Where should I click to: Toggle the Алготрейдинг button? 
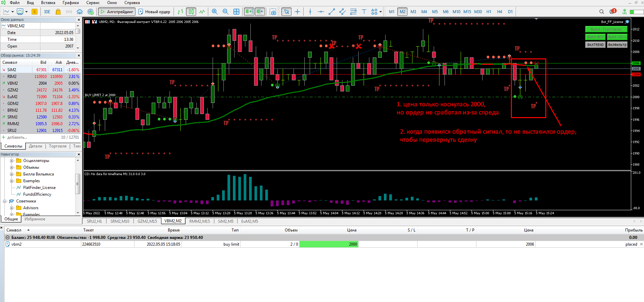point(117,11)
